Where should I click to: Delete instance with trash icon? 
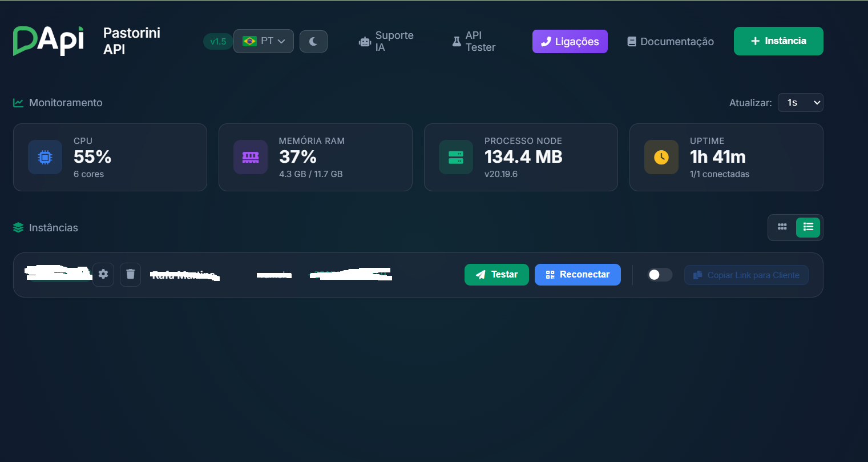point(130,274)
